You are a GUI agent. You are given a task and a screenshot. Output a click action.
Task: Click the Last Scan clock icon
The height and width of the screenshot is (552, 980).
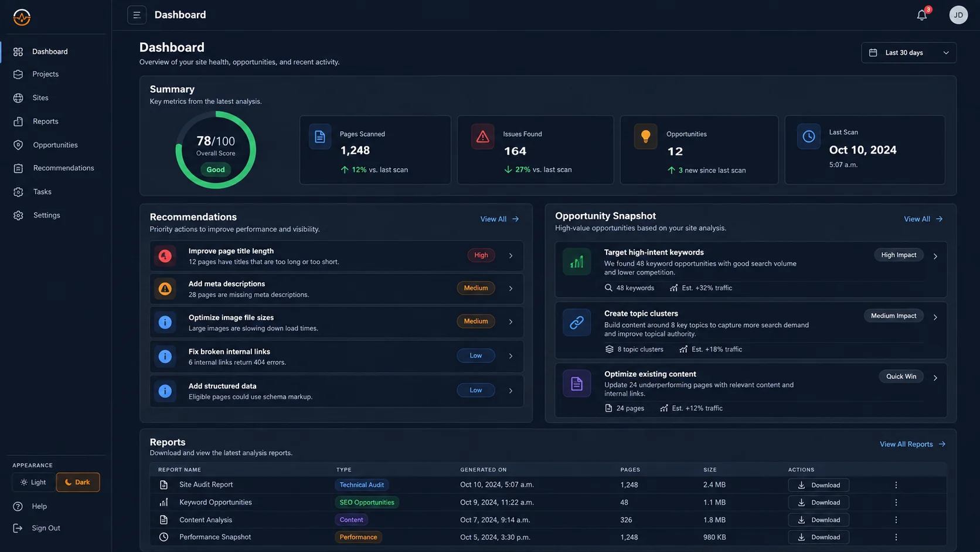808,137
